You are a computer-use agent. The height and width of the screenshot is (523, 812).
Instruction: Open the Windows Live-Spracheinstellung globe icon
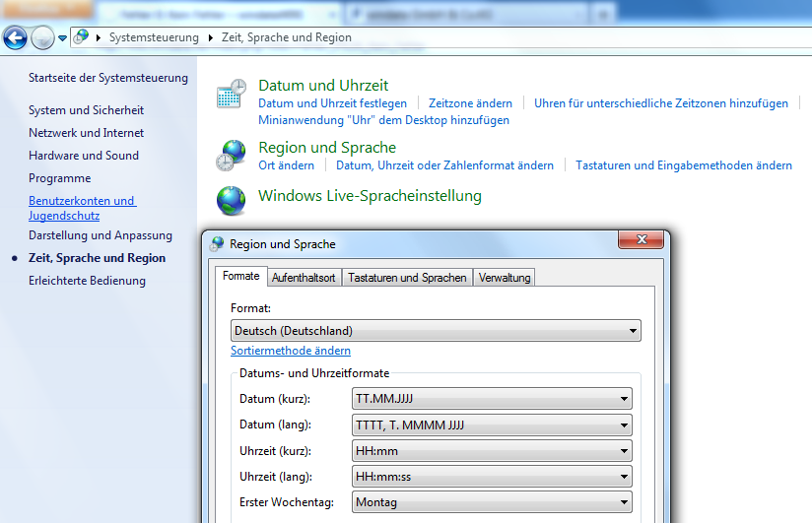[231, 200]
